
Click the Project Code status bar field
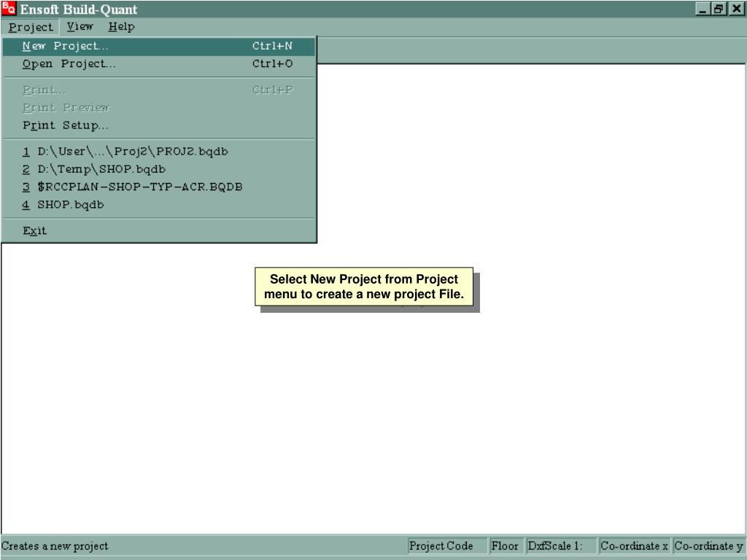click(x=447, y=545)
